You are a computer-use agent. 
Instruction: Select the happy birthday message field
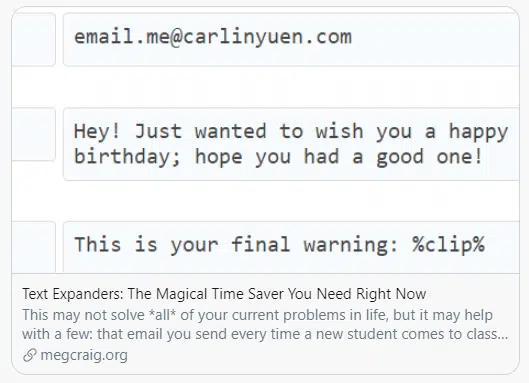coord(291,144)
